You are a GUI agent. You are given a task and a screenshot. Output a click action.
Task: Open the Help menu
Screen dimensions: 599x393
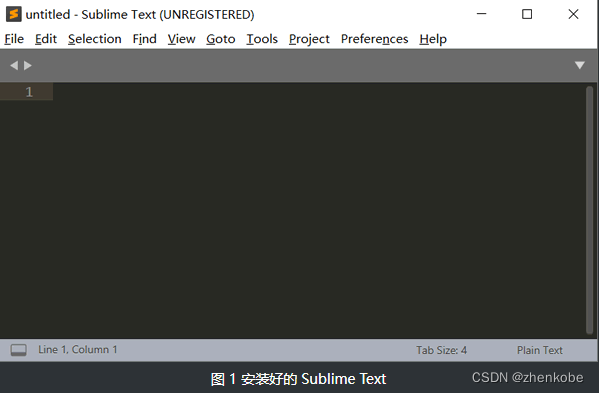click(433, 39)
